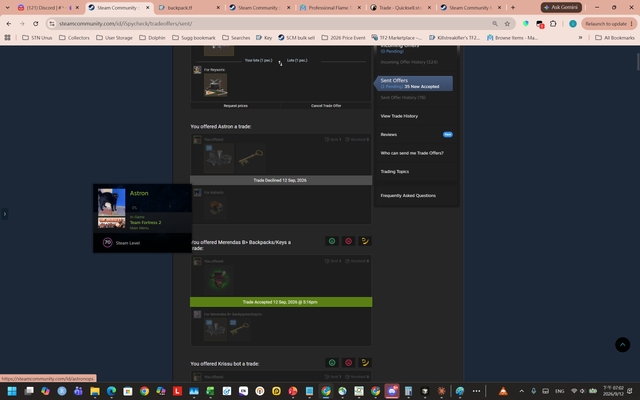Open the Reviews section
Screen dimensions: 640x400
389,134
